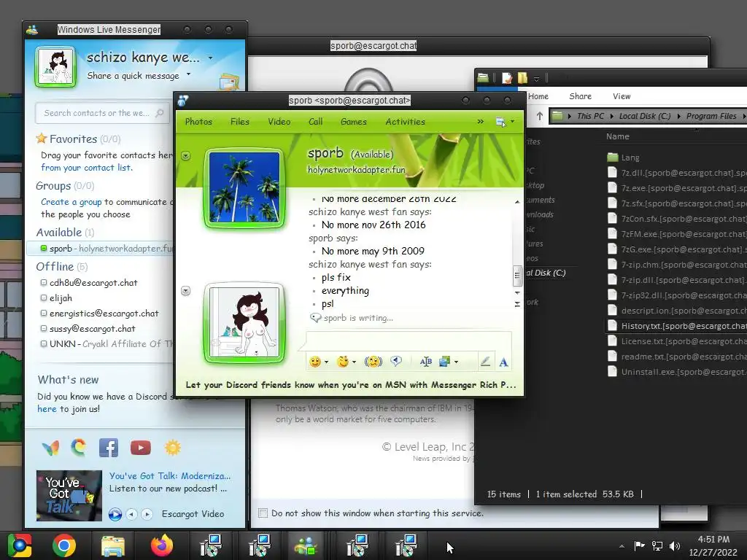Expand Explorer quick access toolbar dropdown
Screen dimensions: 747x560
537,78
